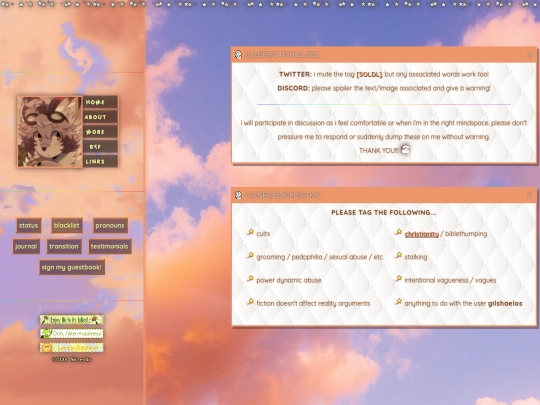This screenshot has height=405, width=540.
Task: Click the star bullet next to stalking
Action: pos(398,256)
